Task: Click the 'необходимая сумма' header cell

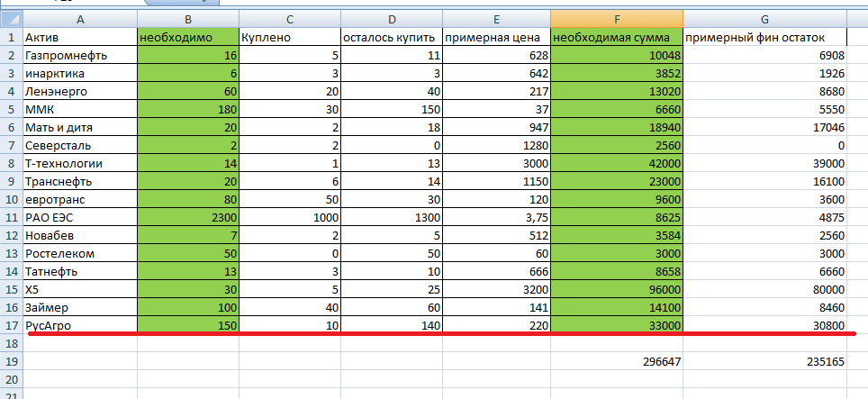Action: coord(617,37)
